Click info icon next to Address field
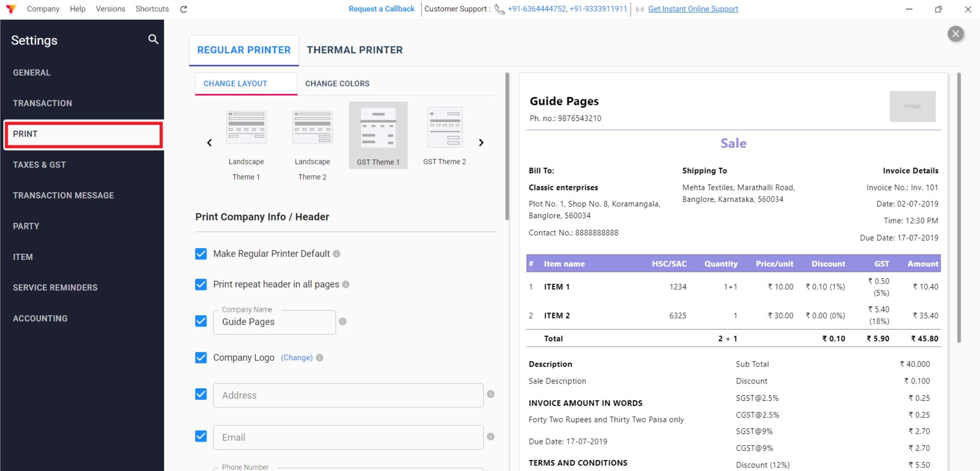The width and height of the screenshot is (980, 471). coord(490,394)
